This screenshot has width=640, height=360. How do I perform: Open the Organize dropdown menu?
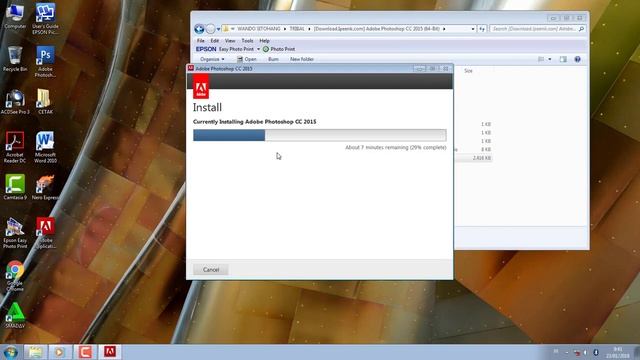tap(212, 59)
